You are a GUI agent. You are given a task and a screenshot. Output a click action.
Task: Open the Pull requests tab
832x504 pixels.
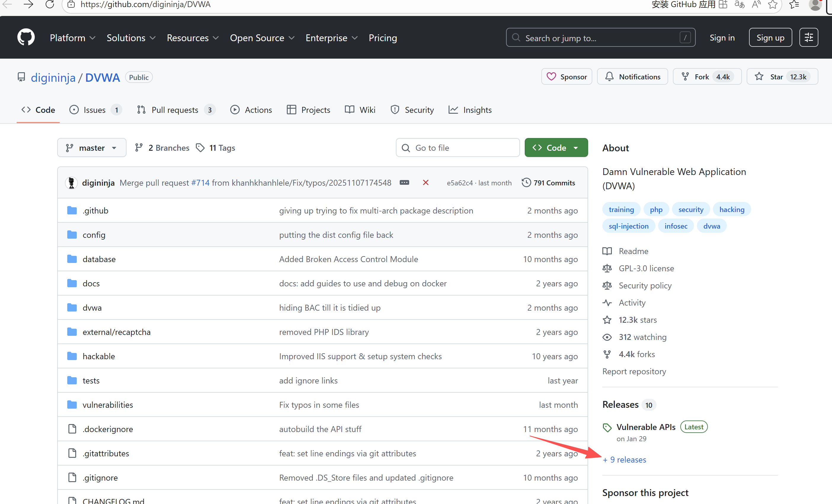coord(175,110)
